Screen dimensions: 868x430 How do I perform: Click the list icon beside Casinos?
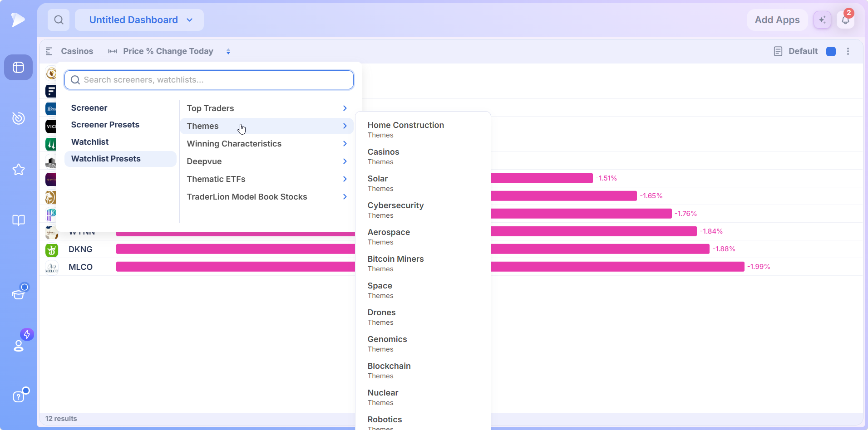[x=49, y=51]
